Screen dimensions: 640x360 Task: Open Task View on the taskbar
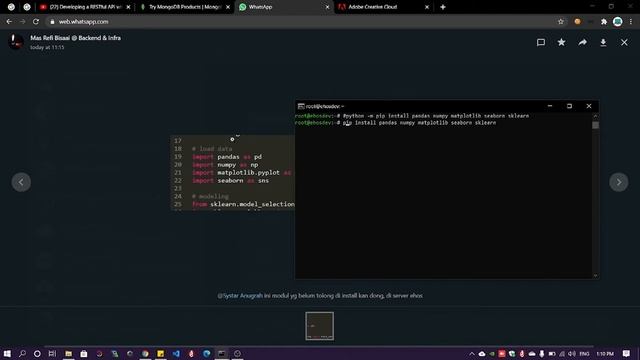(x=52, y=353)
